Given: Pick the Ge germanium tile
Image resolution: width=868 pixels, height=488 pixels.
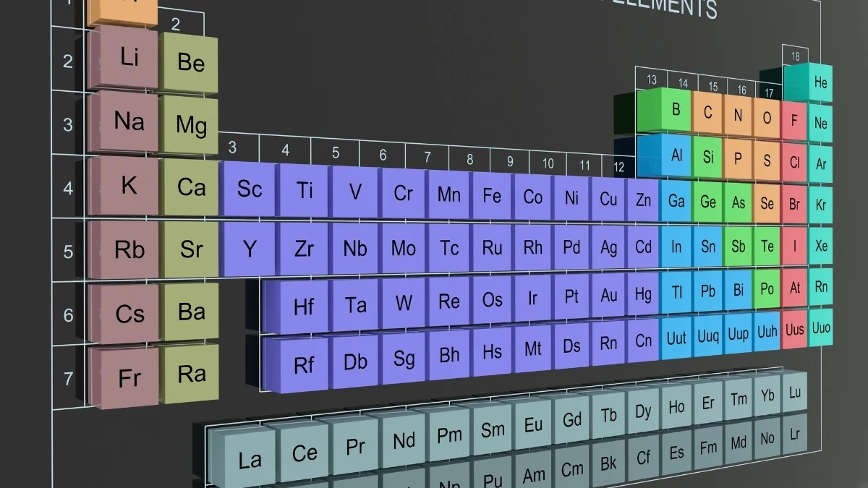Looking at the screenshot, I should click(x=707, y=202).
